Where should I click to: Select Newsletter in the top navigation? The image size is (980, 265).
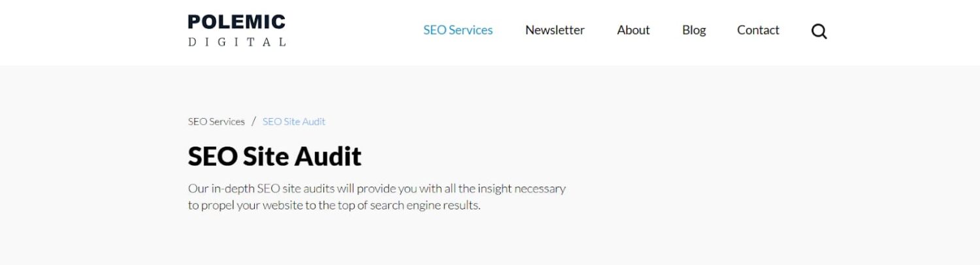555,30
